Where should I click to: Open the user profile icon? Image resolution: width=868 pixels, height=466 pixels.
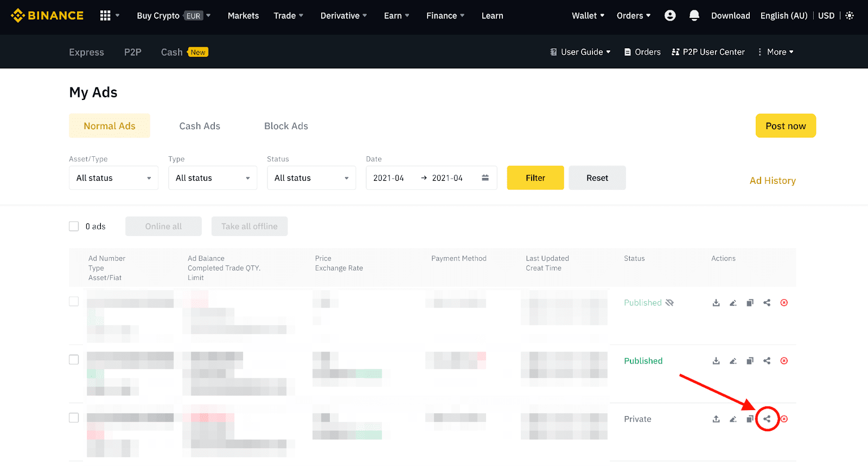point(670,16)
